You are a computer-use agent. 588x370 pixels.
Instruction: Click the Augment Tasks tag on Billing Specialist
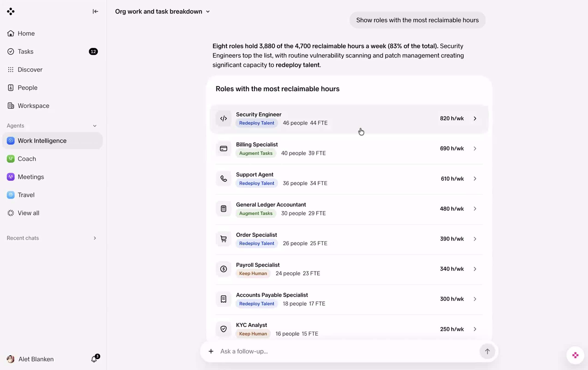(x=256, y=153)
